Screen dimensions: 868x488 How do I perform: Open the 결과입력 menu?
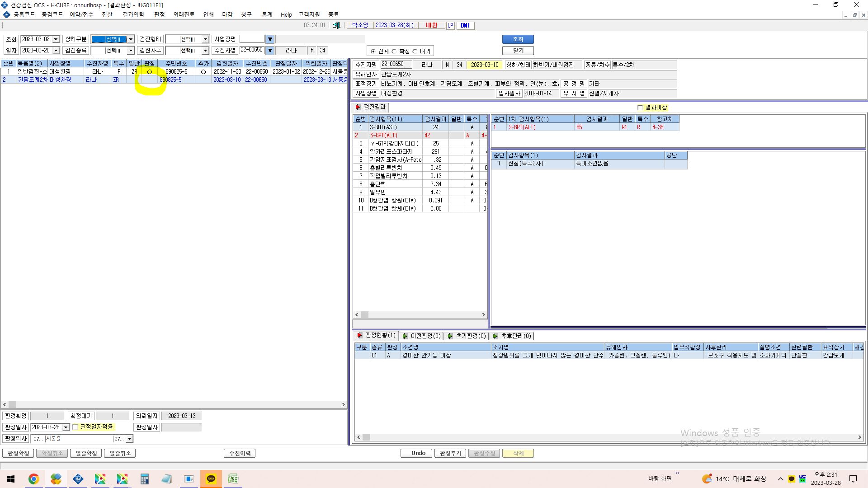133,14
